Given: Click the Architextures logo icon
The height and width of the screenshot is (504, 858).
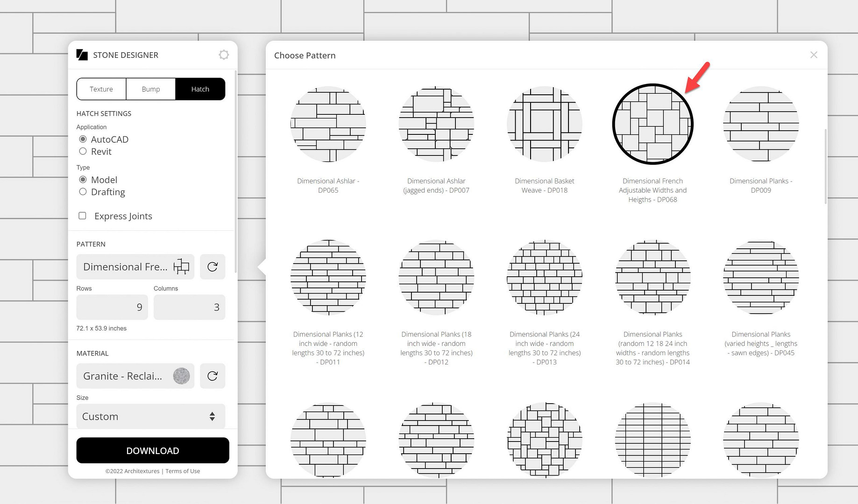Looking at the screenshot, I should pos(82,55).
